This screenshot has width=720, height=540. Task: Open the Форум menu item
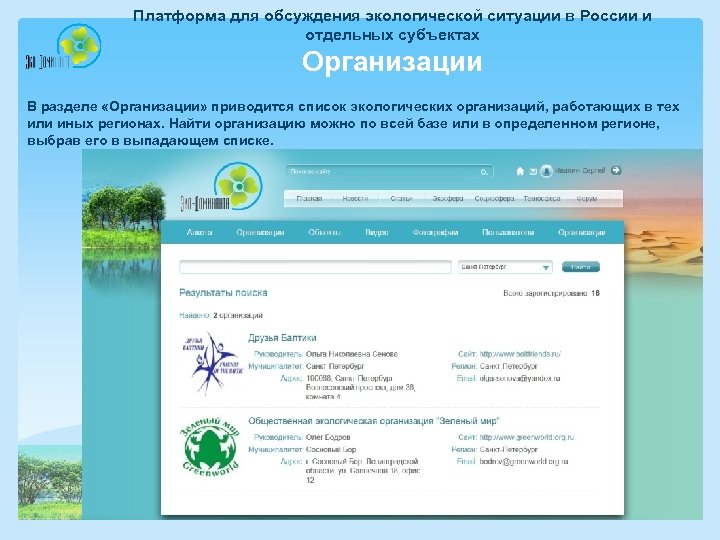(587, 198)
